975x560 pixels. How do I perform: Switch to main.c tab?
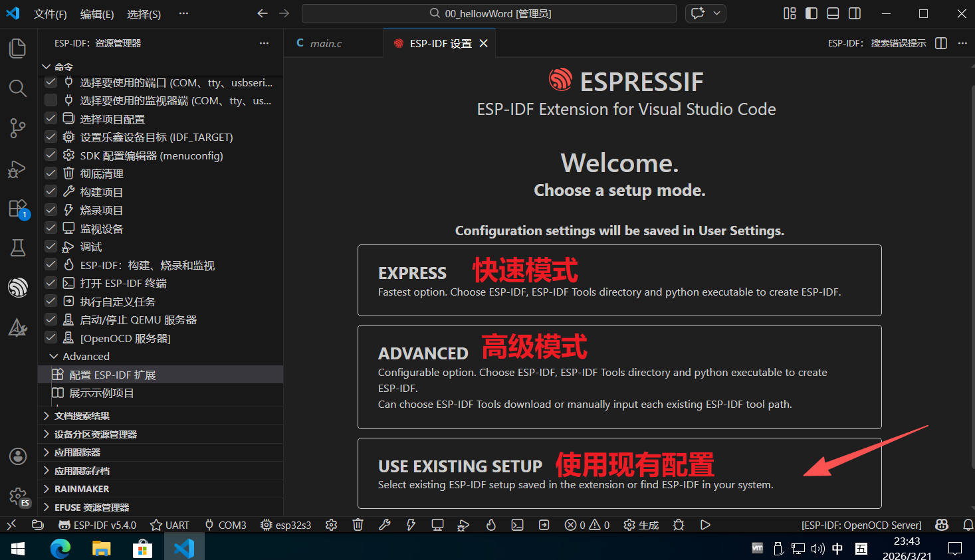pos(326,43)
